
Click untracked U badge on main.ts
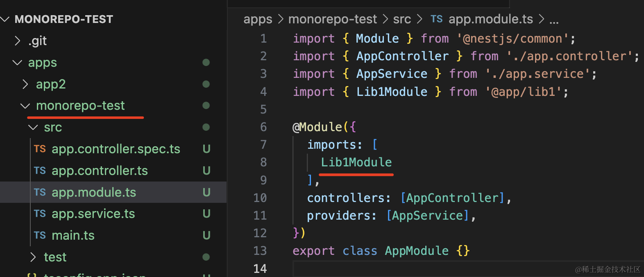206,235
